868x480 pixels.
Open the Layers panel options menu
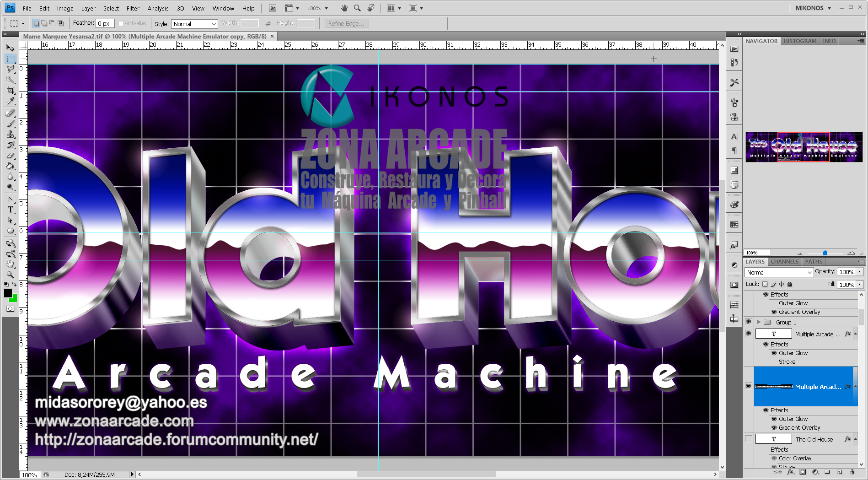tap(860, 262)
